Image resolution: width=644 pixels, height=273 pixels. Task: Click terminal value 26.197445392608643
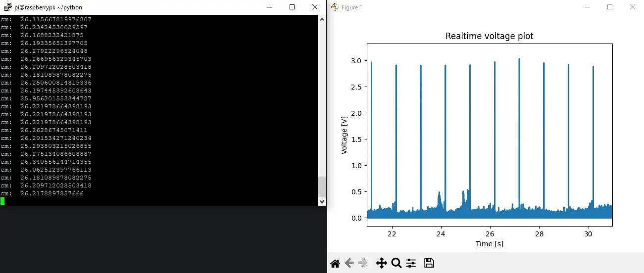[x=56, y=91]
